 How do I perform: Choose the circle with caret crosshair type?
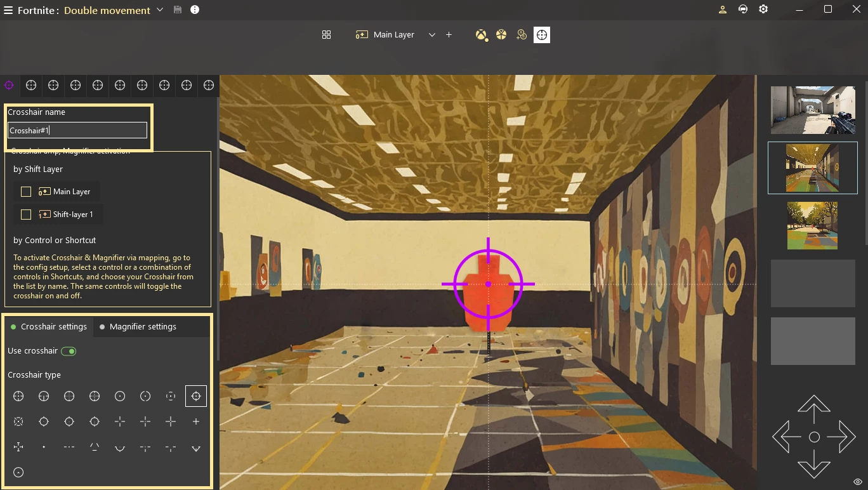(x=18, y=472)
